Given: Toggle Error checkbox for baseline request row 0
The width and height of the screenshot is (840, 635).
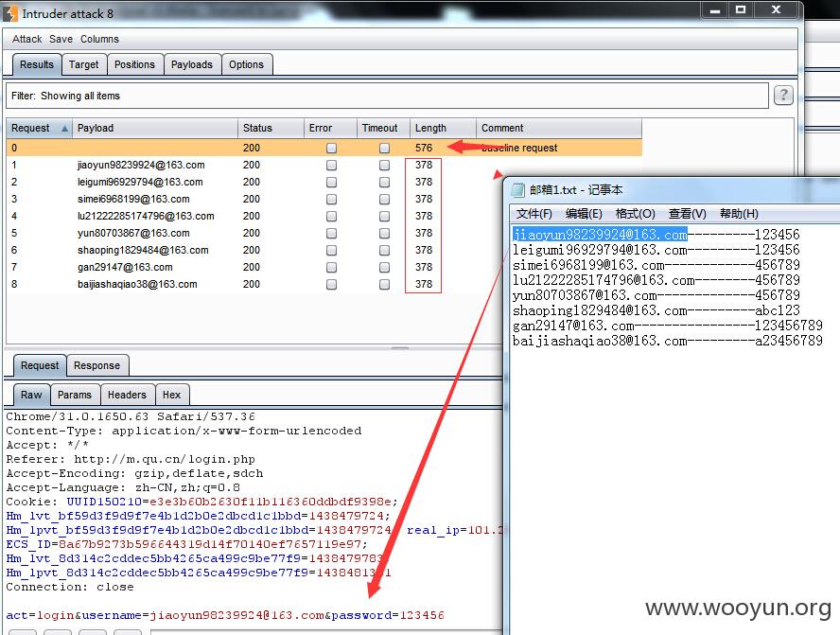Looking at the screenshot, I should [x=332, y=148].
